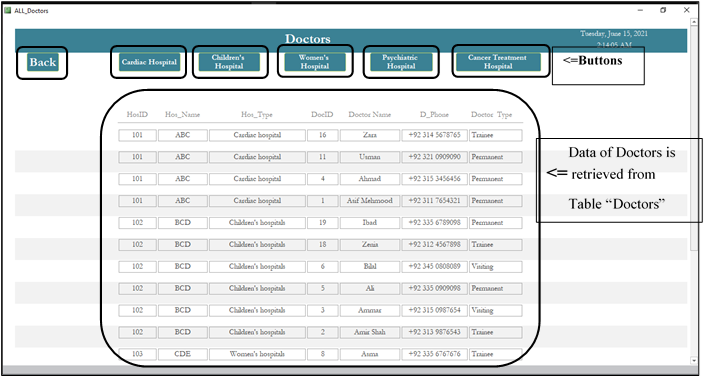Select the doctor name field Ali
706x378 pixels.
pyautogui.click(x=370, y=288)
